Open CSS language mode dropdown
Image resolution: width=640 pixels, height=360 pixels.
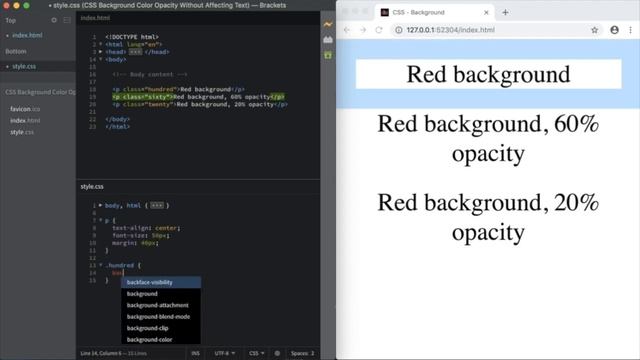tap(257, 353)
